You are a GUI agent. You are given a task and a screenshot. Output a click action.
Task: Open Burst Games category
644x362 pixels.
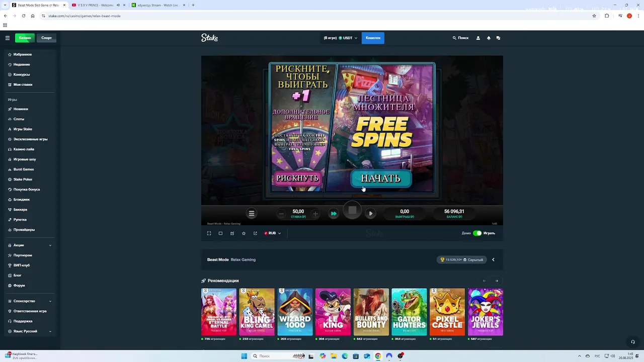click(x=30, y=169)
